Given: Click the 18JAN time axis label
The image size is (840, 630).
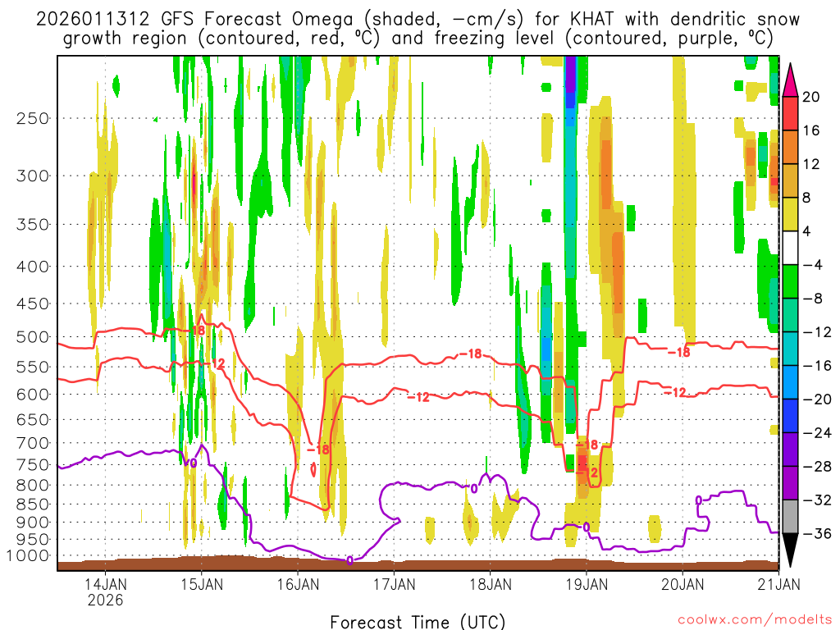Looking at the screenshot, I should click(491, 584).
